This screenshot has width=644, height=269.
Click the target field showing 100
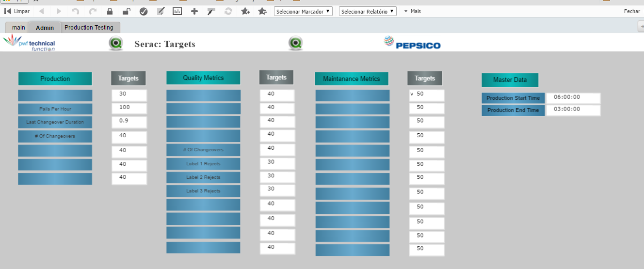click(129, 108)
